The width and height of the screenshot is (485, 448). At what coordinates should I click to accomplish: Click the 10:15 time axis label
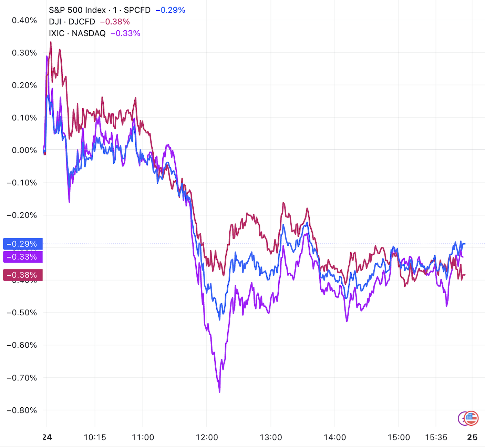[x=95, y=437]
